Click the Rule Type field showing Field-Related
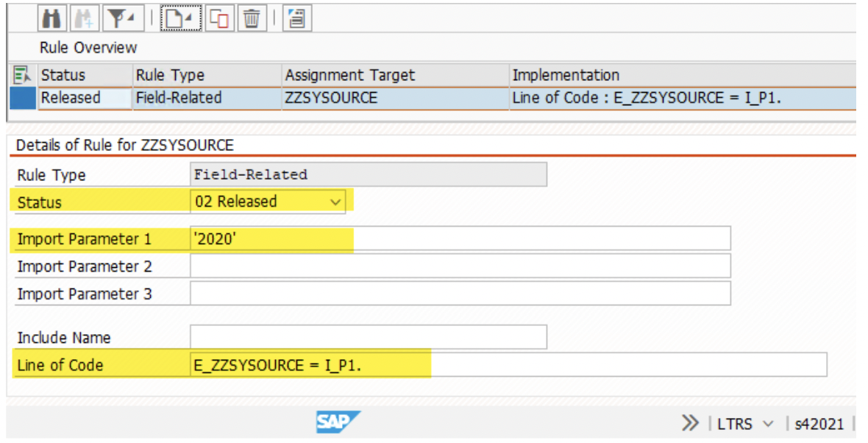The height and width of the screenshot is (443, 868). point(368,174)
